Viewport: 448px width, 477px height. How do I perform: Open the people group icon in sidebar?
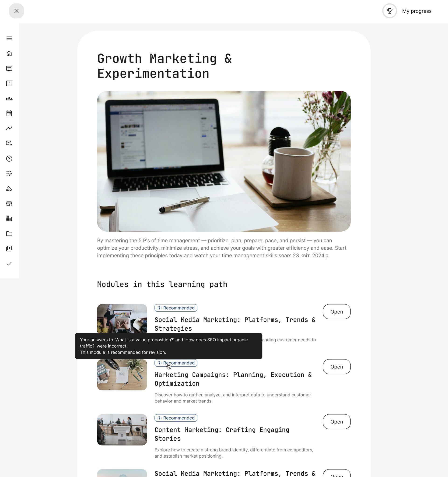pyautogui.click(x=9, y=99)
